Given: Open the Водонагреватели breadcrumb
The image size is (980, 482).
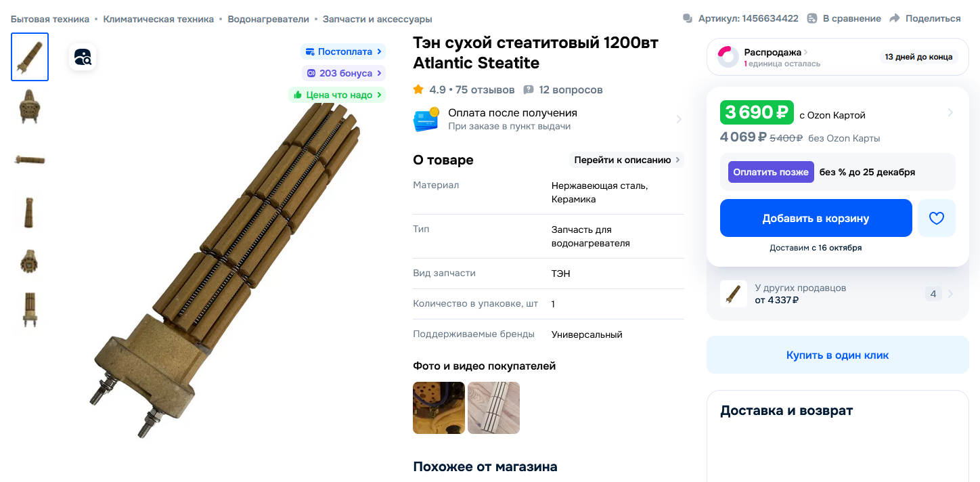Looking at the screenshot, I should click(x=268, y=19).
